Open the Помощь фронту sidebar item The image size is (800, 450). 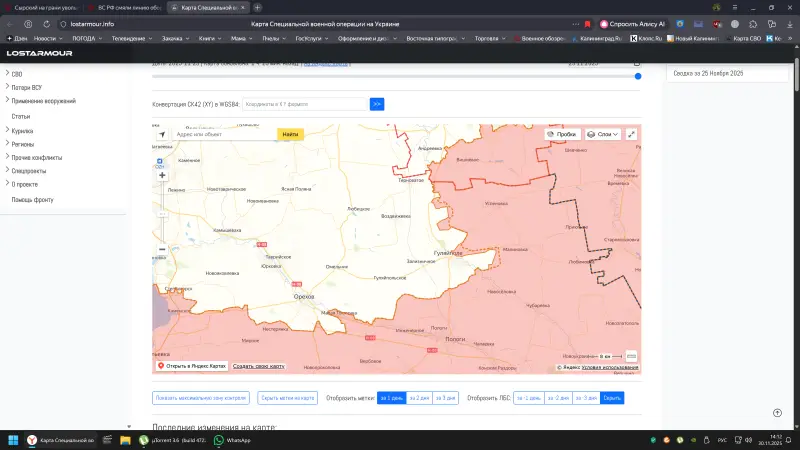32,199
